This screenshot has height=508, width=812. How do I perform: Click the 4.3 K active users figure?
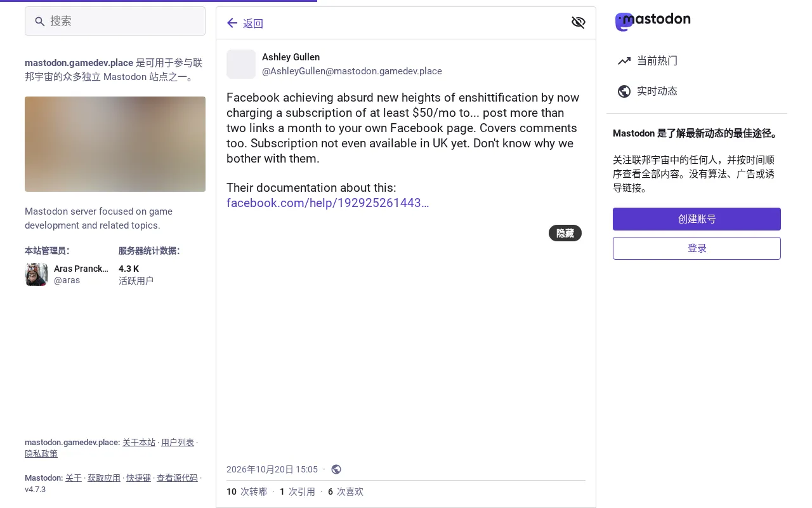pyautogui.click(x=129, y=269)
